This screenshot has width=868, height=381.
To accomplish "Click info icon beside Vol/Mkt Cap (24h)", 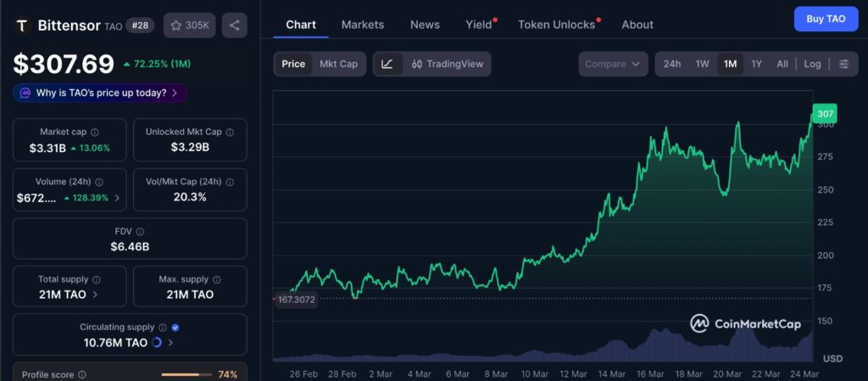I will 230,182.
